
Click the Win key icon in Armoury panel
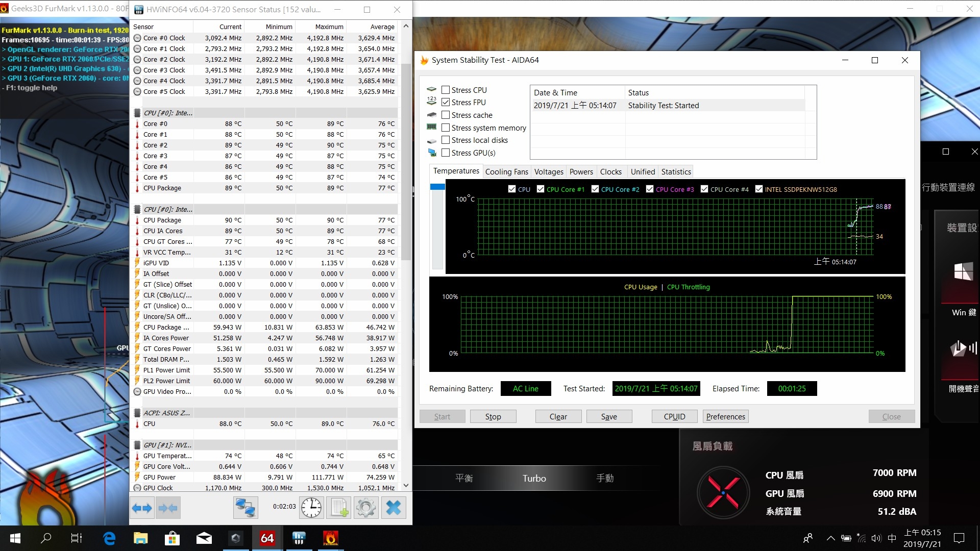pyautogui.click(x=964, y=271)
